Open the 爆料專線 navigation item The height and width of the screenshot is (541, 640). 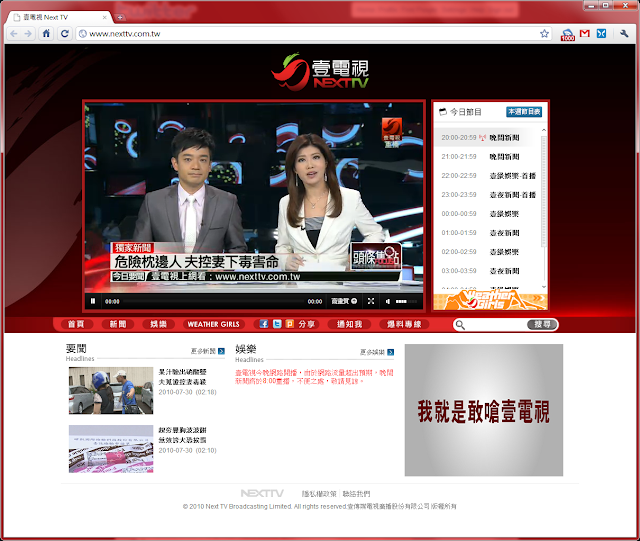[404, 324]
